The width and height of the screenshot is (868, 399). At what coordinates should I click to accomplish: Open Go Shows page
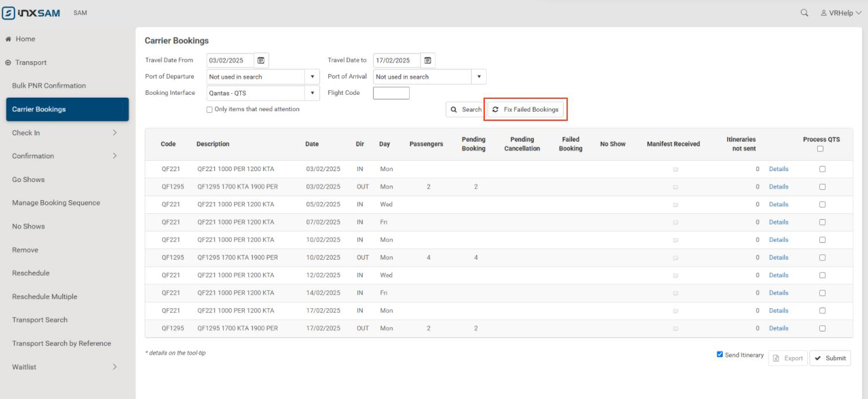(x=28, y=179)
